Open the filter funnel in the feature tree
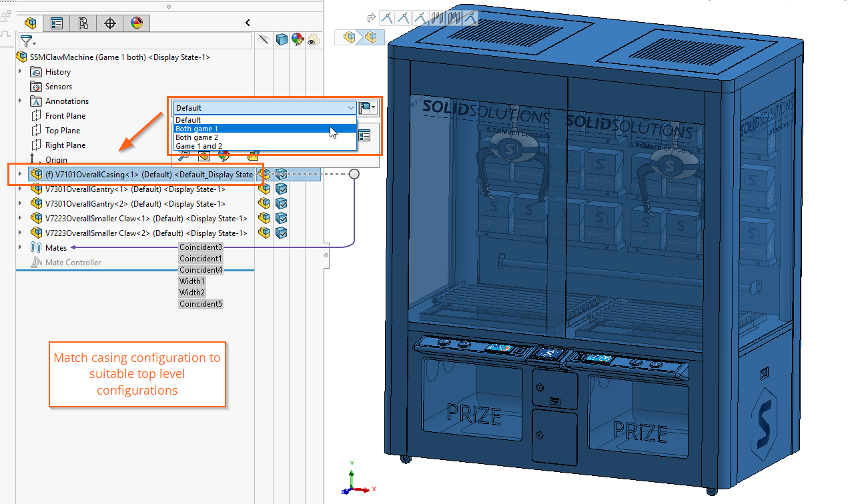The image size is (852, 504). [27, 41]
